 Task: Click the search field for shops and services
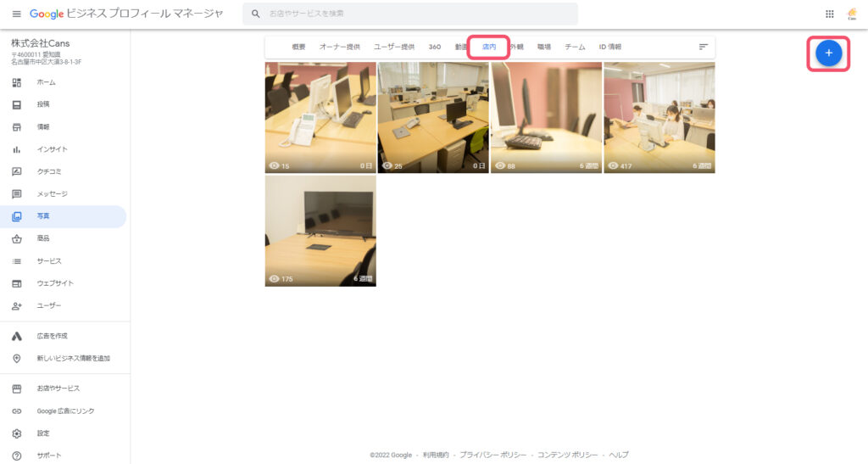415,14
